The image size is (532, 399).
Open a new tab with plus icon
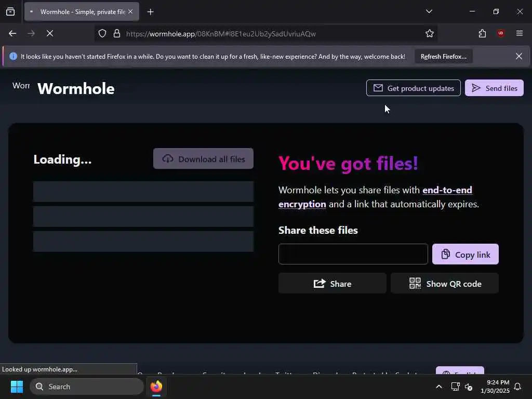[x=150, y=12]
